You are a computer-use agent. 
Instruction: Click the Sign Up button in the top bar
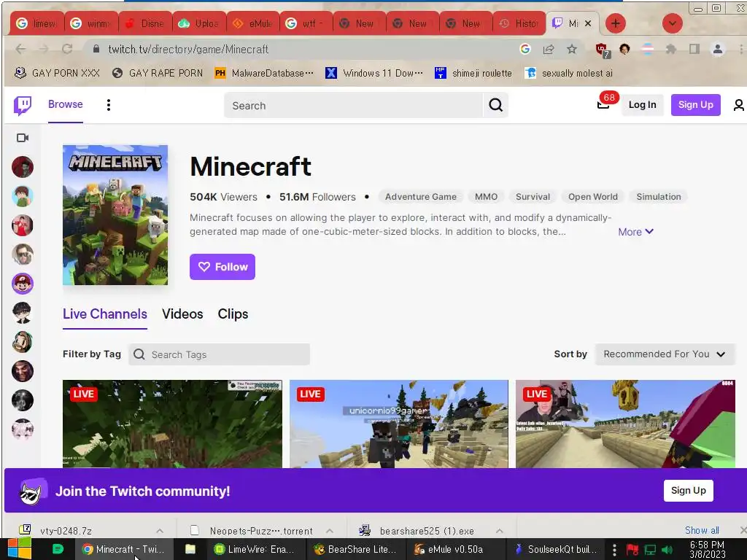pos(695,105)
